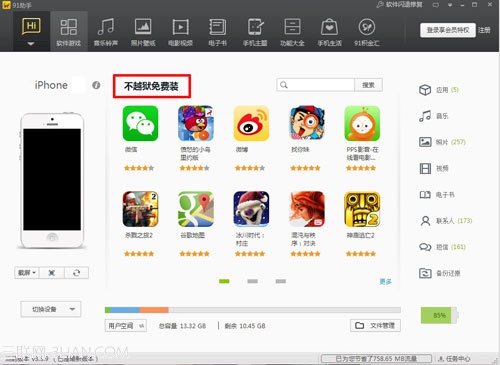This screenshot has width=500, height=365.
Task: Click the iPhone screen preview thumbnail
Action: coord(52,179)
